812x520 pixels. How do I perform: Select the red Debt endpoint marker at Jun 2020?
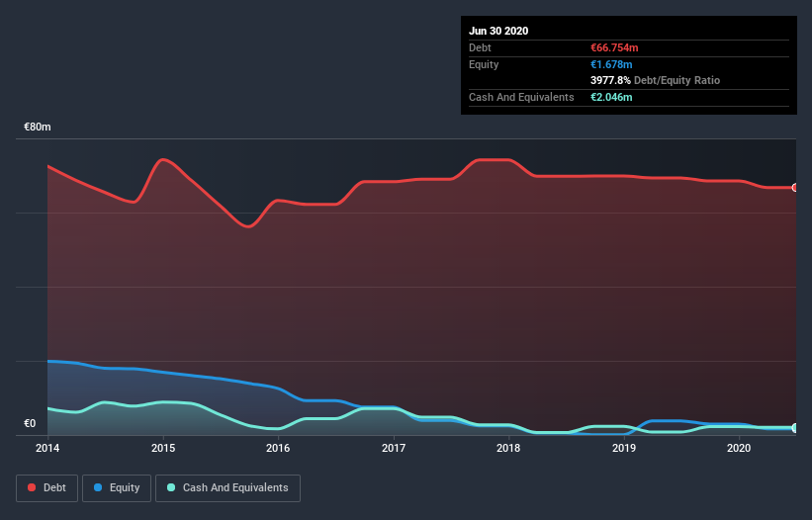pyautogui.click(x=795, y=187)
